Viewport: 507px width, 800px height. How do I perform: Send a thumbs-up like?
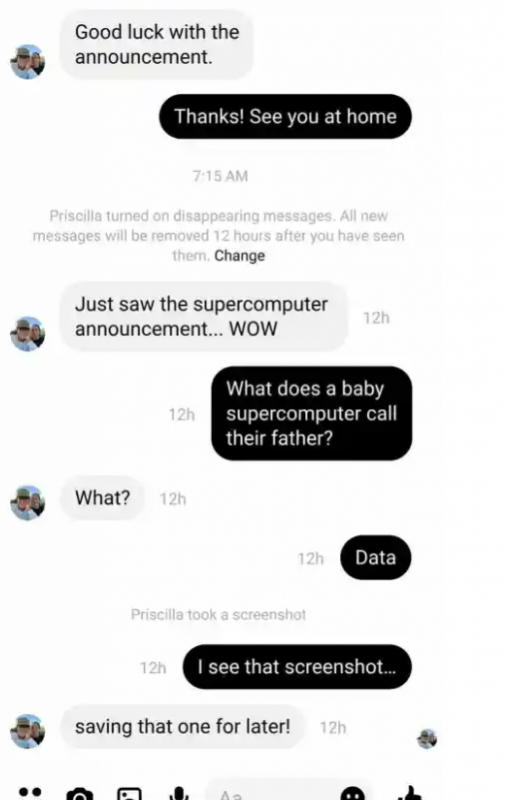click(409, 793)
